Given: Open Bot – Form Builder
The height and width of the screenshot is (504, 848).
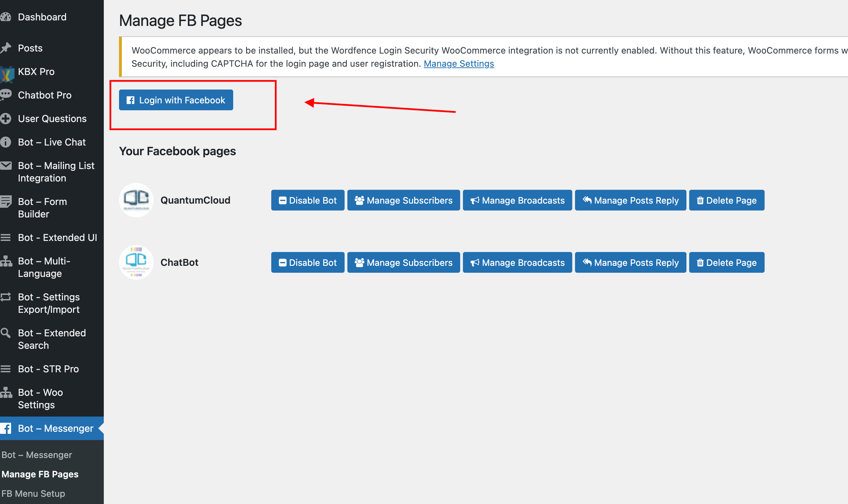Looking at the screenshot, I should click(x=42, y=208).
